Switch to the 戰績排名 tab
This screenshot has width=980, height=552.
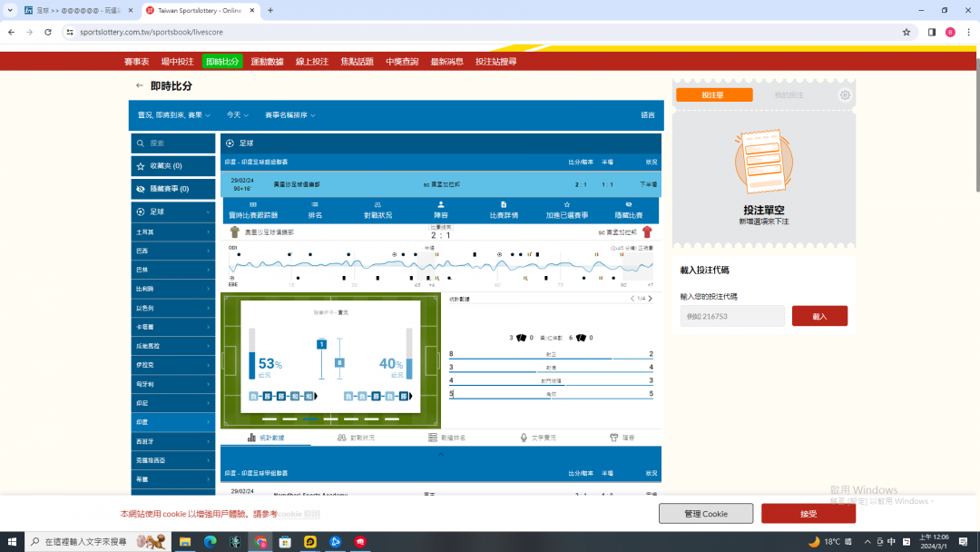(446, 438)
